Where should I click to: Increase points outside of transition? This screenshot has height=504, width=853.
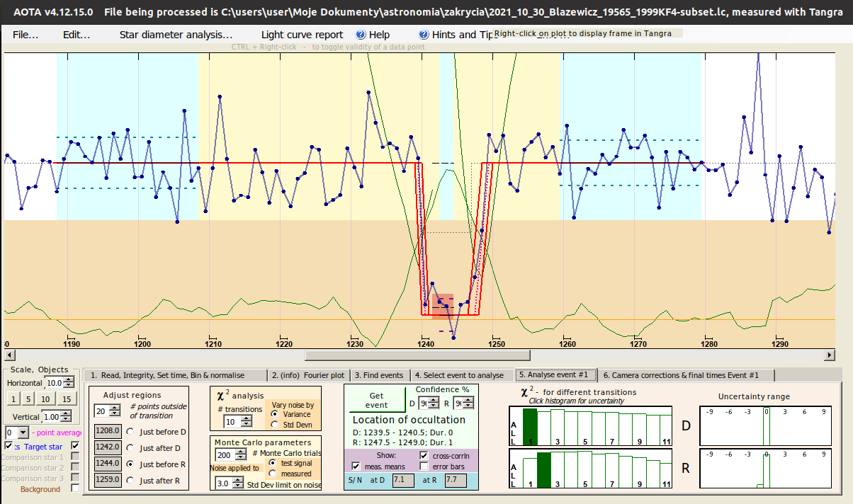(x=115, y=408)
